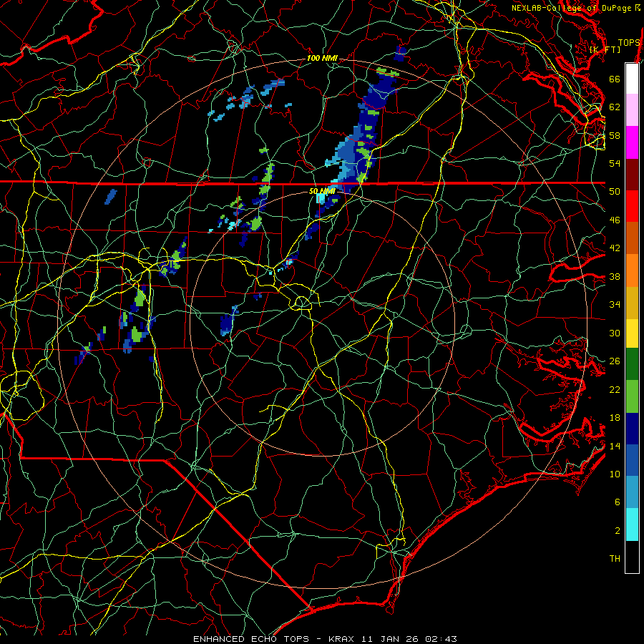Image resolution: width=644 pixels, height=644 pixels.
Task: Click the "62" legend value
Action: coord(615,107)
